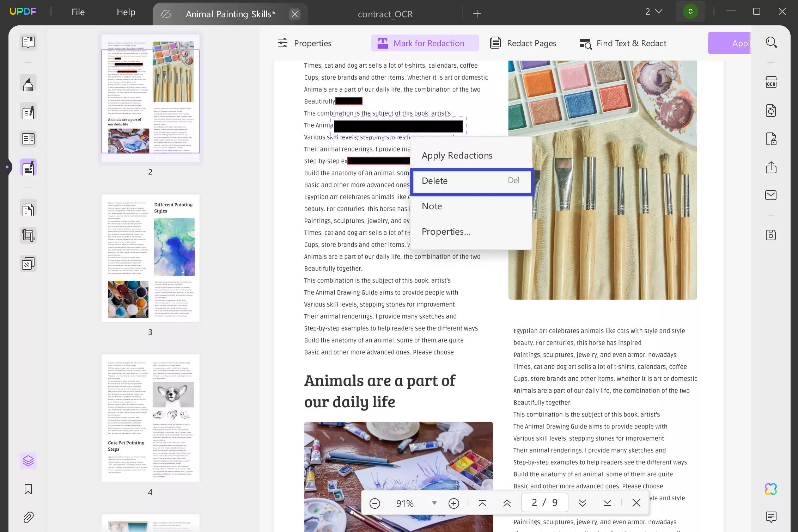Click Apply Redactions in context menu
This screenshot has width=798, height=532.
457,155
